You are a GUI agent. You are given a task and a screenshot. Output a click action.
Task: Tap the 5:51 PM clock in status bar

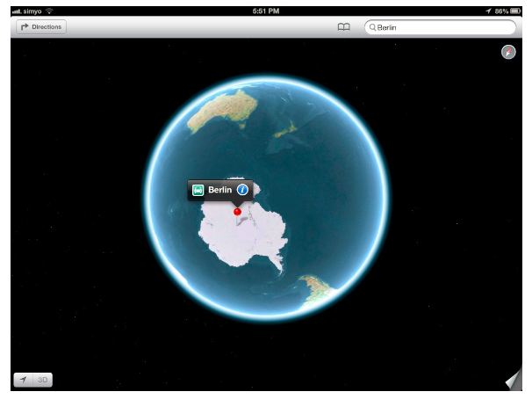coord(264,11)
